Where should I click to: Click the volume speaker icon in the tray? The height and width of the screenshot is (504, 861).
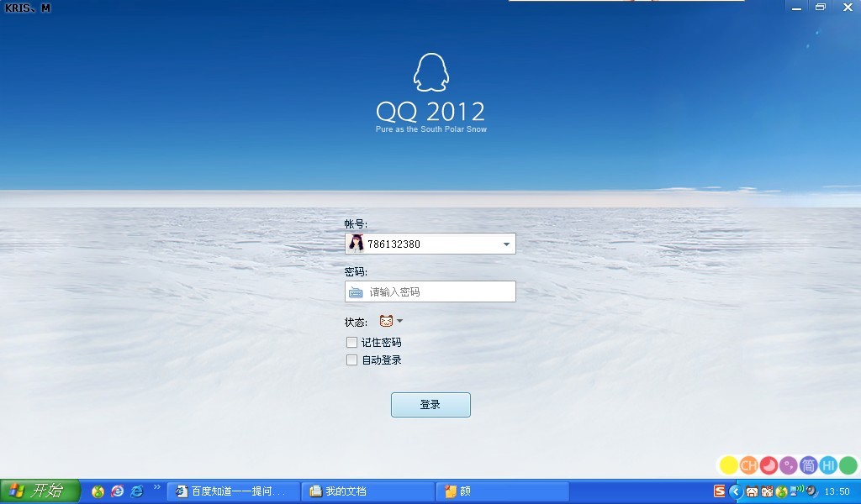pyautogui.click(x=810, y=492)
